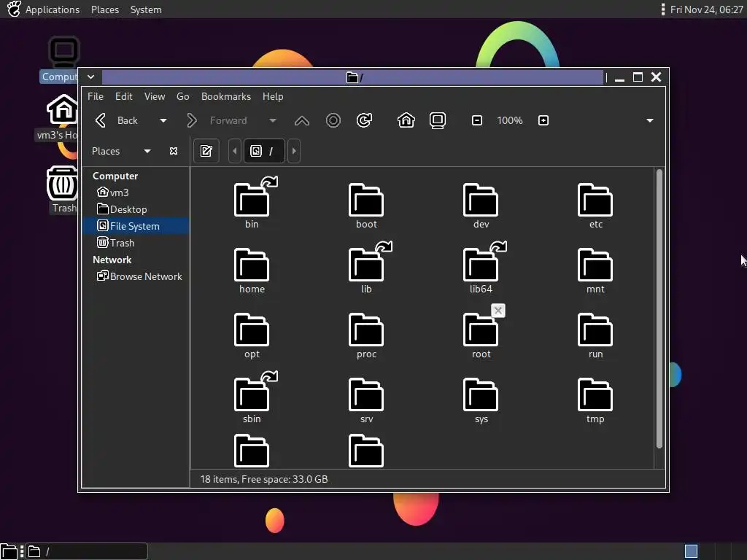Open Computer location from toolbar icon
This screenshot has width=747, height=560.
click(438, 120)
